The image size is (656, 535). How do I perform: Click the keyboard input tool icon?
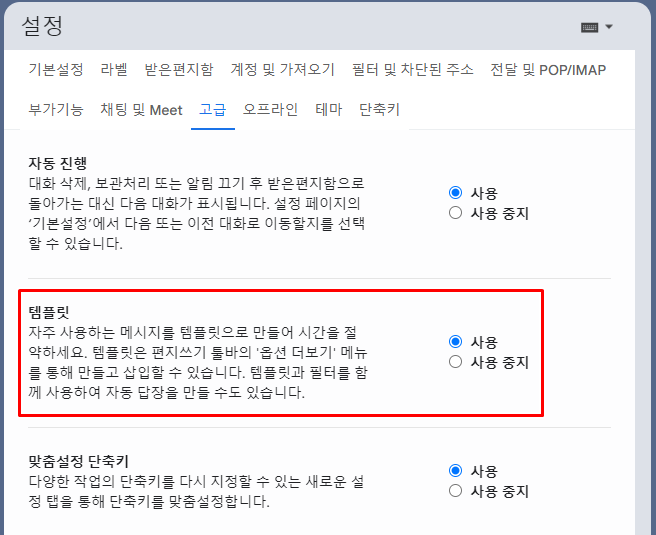point(589,28)
